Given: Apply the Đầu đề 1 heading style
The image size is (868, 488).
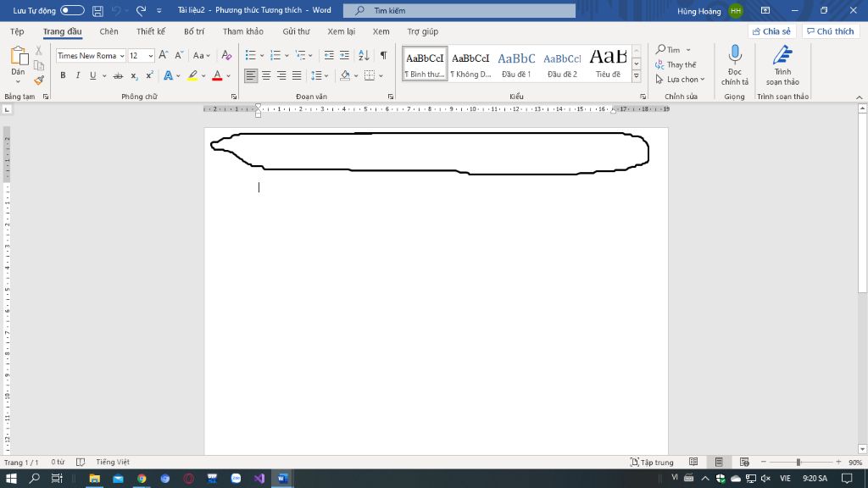Looking at the screenshot, I should pyautogui.click(x=516, y=64).
